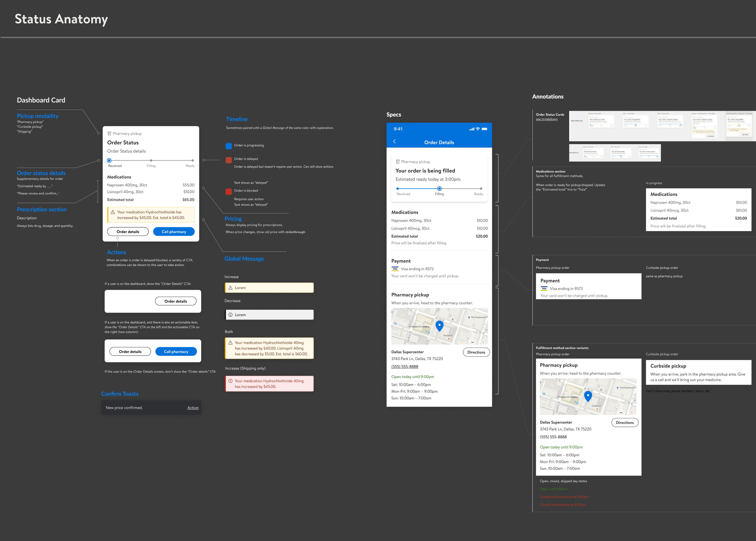Click the Visa card icon in Specs Payment
This screenshot has height=541, width=756.
tap(395, 269)
